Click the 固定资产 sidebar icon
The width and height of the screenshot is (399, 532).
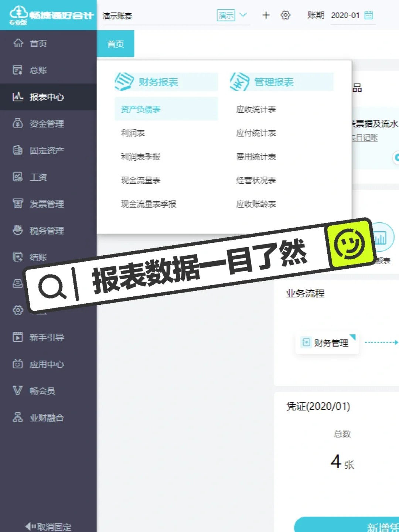click(17, 151)
